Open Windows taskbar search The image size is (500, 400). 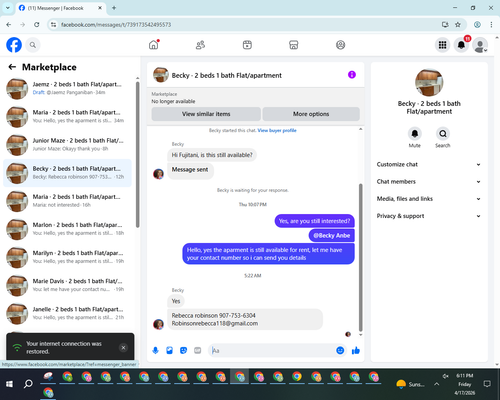coord(28,384)
